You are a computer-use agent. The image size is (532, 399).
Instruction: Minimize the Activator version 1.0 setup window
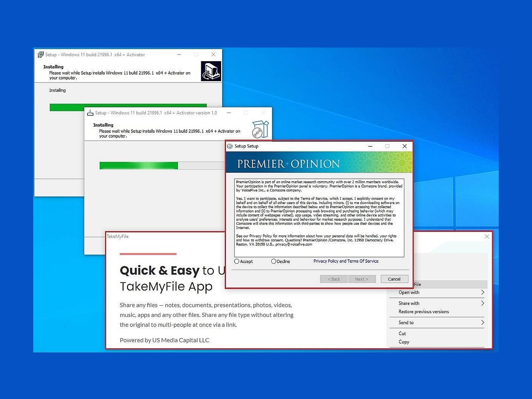[x=229, y=113]
